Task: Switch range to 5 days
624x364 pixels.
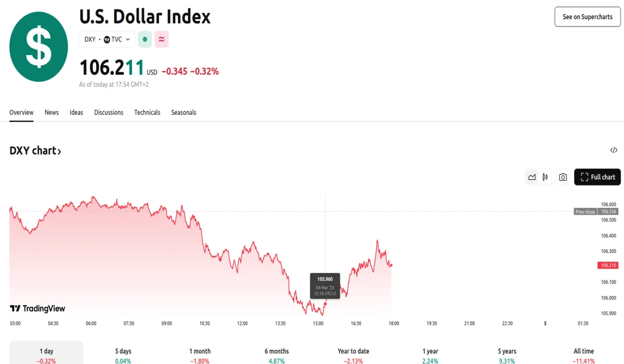Action: [x=123, y=352]
